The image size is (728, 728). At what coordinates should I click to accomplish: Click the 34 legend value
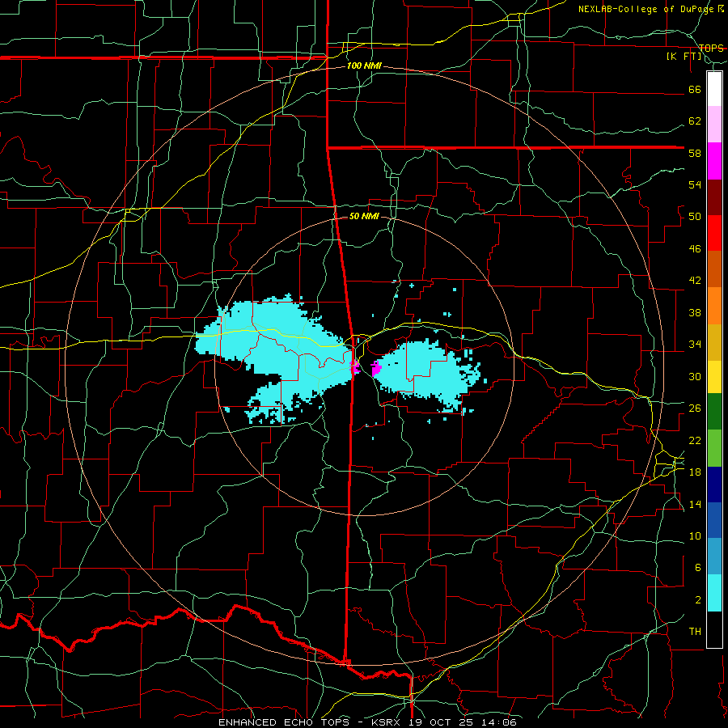(695, 344)
